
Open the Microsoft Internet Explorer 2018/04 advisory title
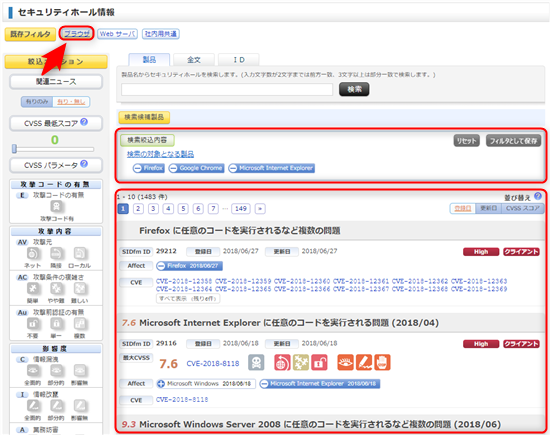point(289,323)
